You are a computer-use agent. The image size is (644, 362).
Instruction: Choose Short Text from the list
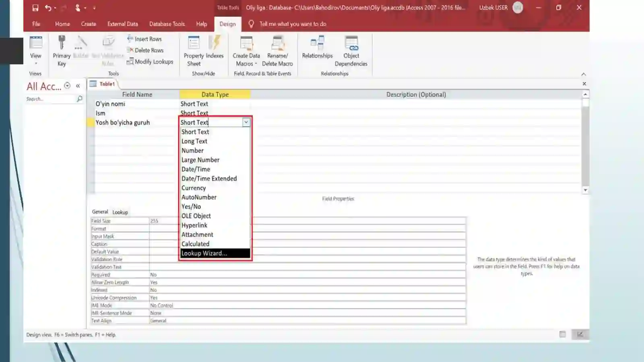[215, 132]
